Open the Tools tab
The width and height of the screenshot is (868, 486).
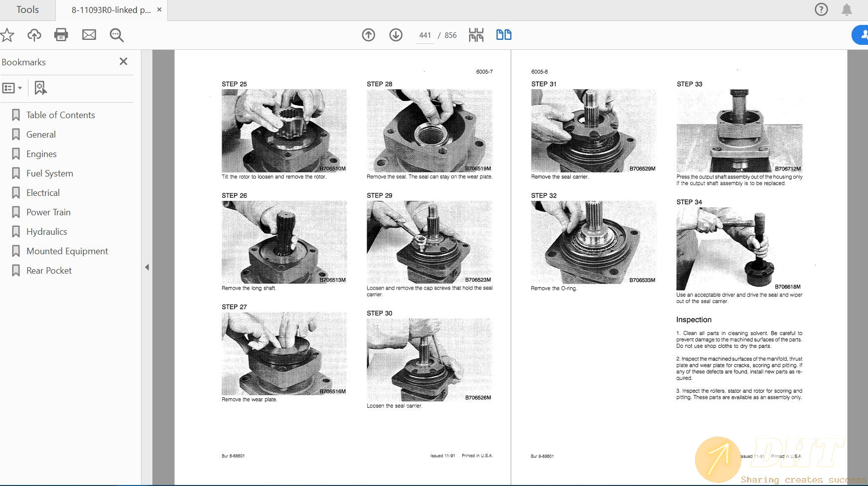[27, 10]
